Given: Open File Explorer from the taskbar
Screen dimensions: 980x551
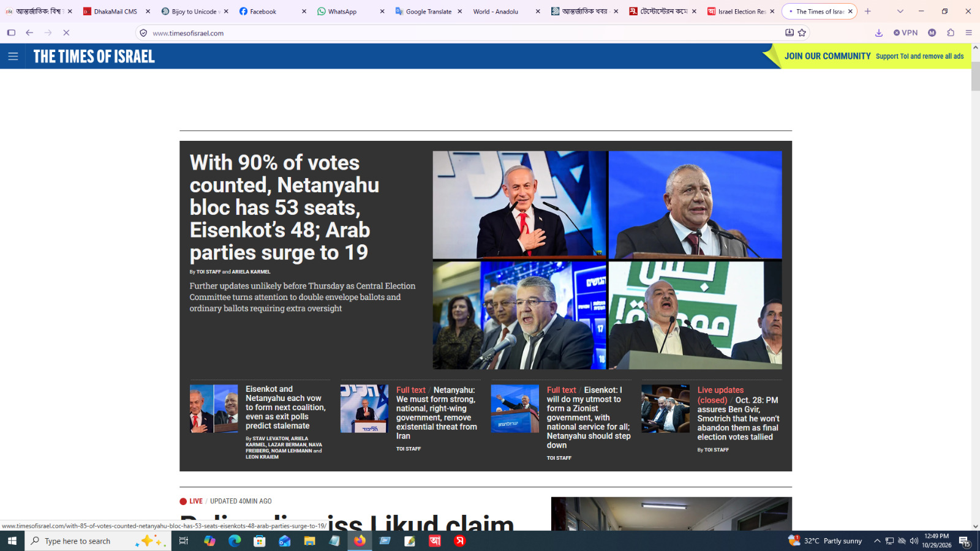Looking at the screenshot, I should coord(309,541).
